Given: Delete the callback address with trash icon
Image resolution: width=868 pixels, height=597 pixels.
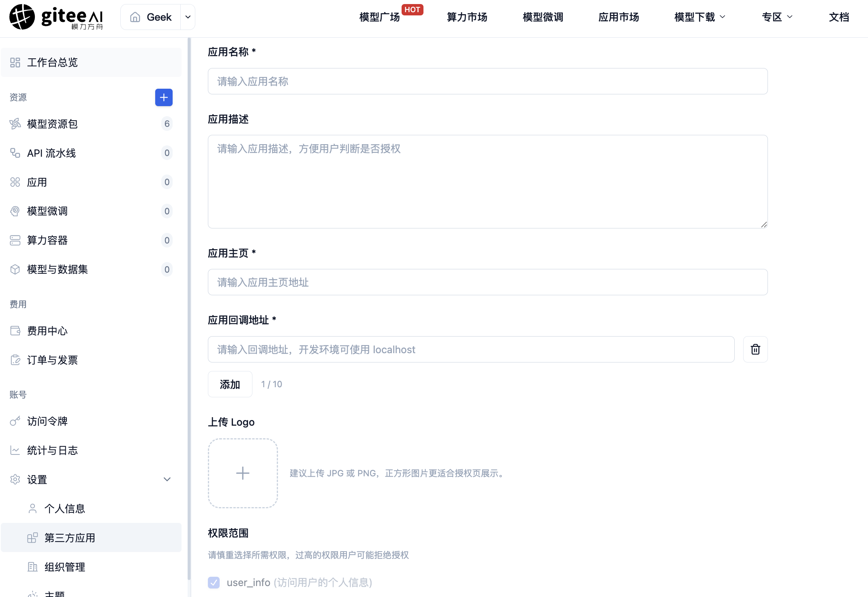Looking at the screenshot, I should (755, 350).
